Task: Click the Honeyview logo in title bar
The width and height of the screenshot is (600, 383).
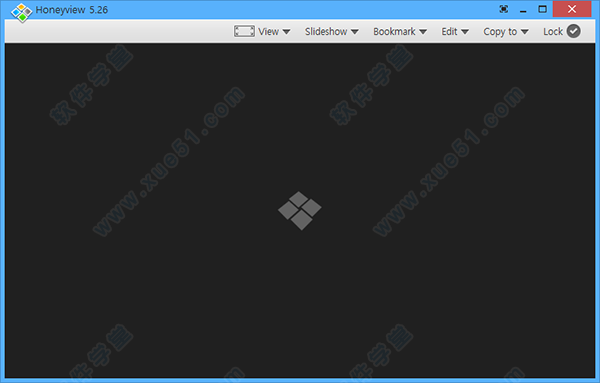Action: [21, 12]
